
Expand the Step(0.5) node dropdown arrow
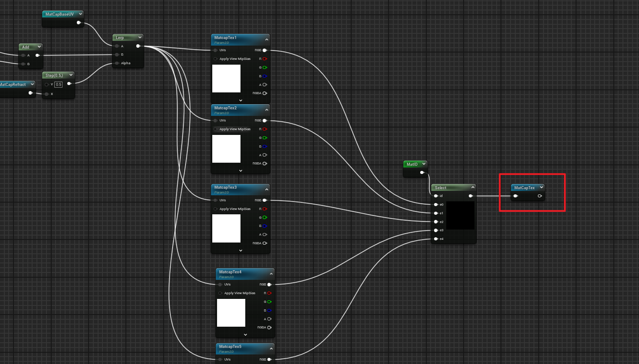click(x=71, y=75)
